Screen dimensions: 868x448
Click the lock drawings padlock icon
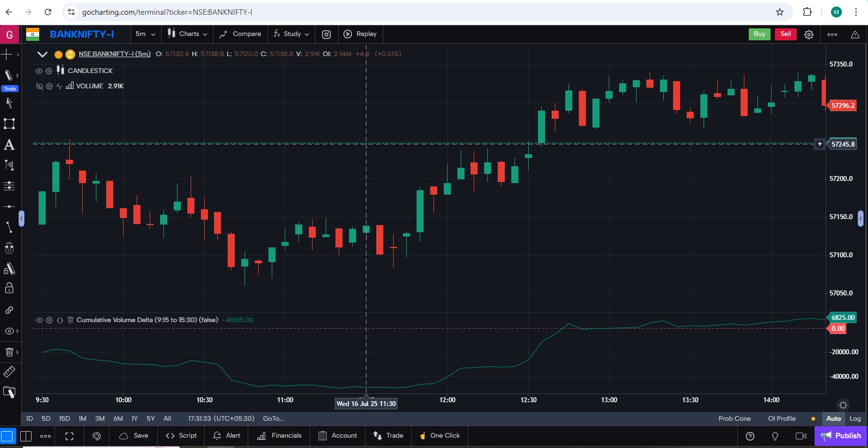tap(9, 288)
